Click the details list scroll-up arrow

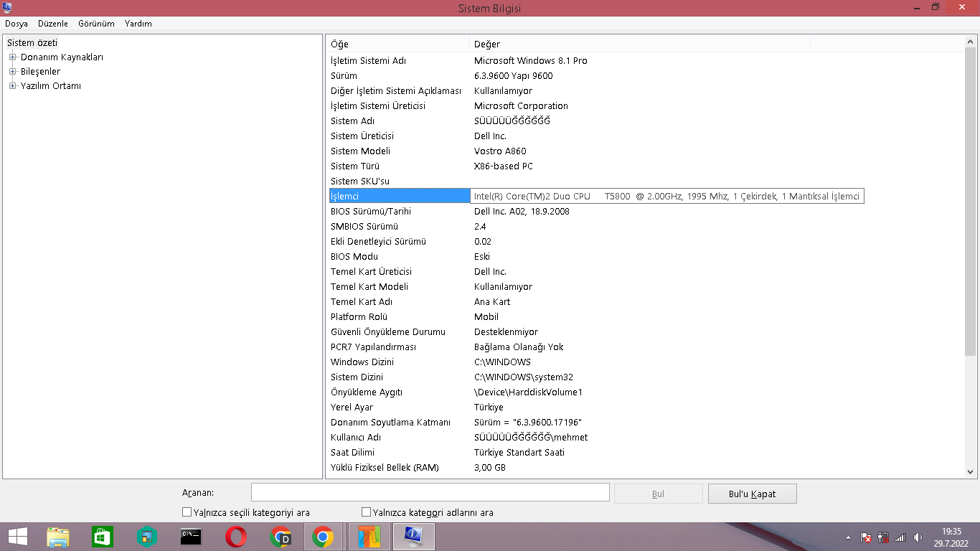coord(971,42)
